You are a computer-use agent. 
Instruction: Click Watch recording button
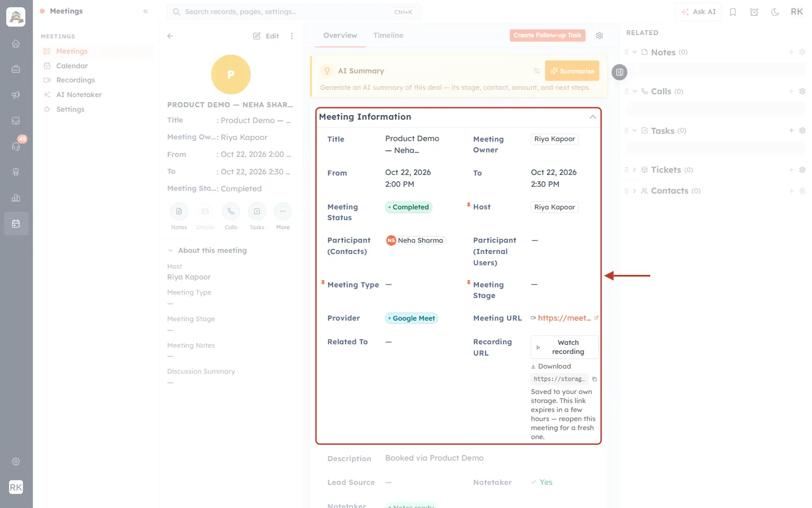click(564, 347)
